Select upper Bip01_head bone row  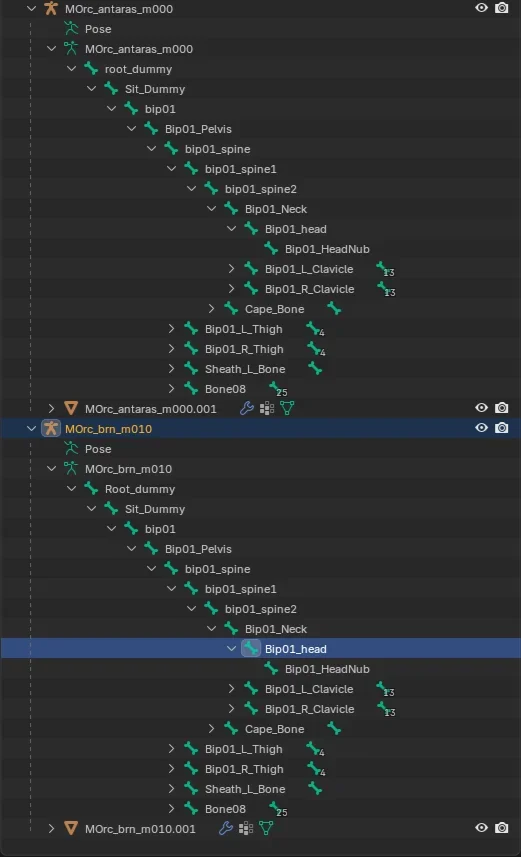click(296, 229)
